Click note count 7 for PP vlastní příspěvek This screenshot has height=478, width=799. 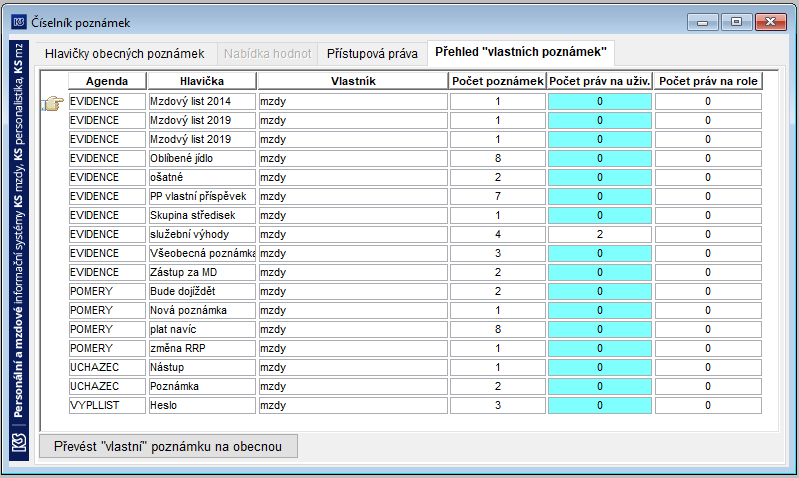498,196
